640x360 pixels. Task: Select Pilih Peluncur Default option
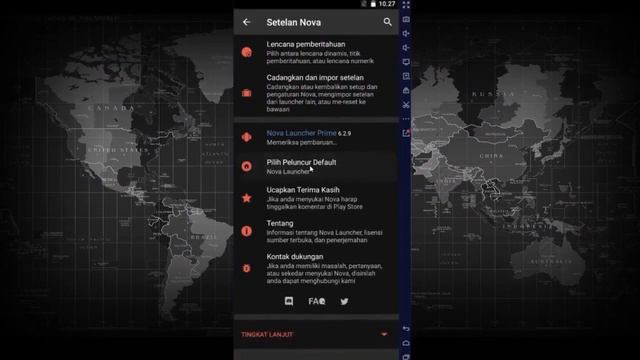point(316,167)
